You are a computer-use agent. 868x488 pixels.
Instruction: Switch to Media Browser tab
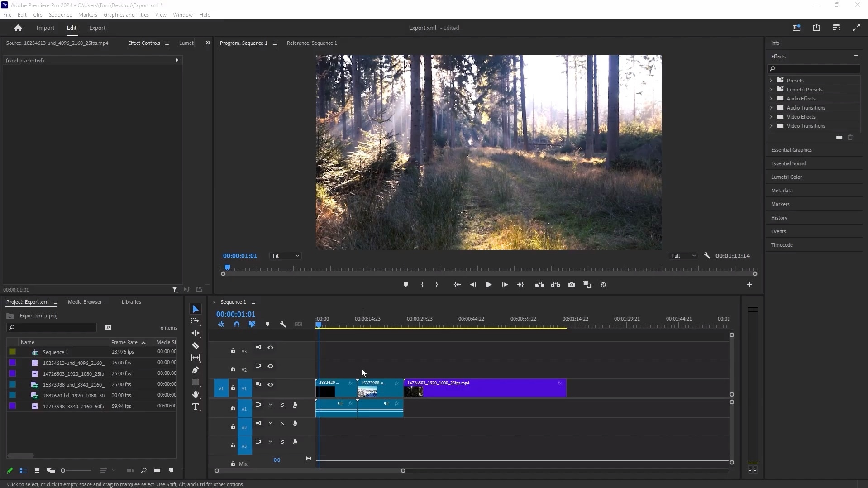click(x=85, y=302)
